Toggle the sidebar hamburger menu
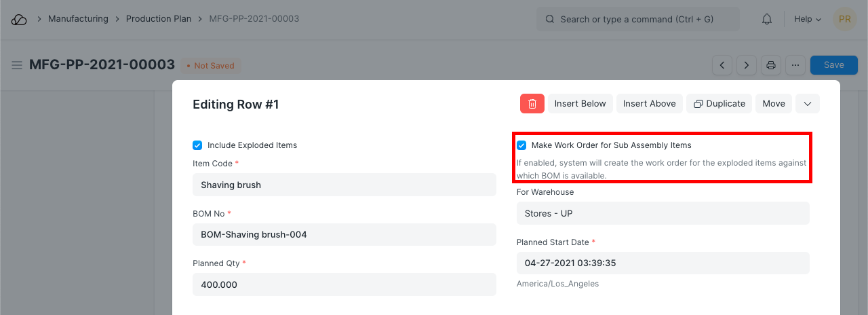Viewport: 868px width, 315px height. tap(17, 66)
